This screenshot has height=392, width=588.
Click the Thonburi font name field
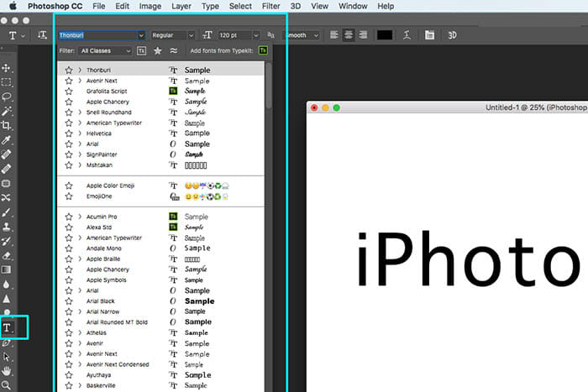[x=98, y=35]
